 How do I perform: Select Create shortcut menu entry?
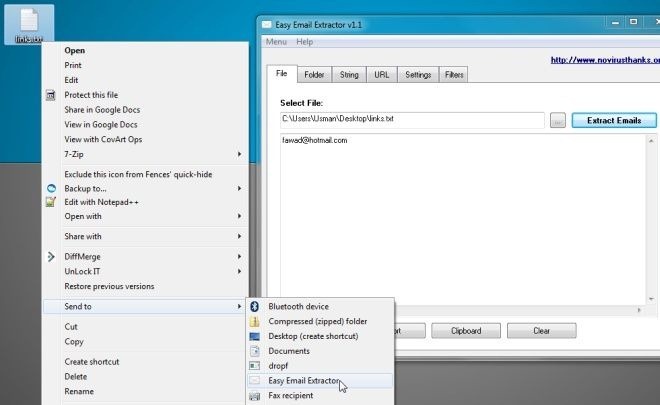point(92,362)
